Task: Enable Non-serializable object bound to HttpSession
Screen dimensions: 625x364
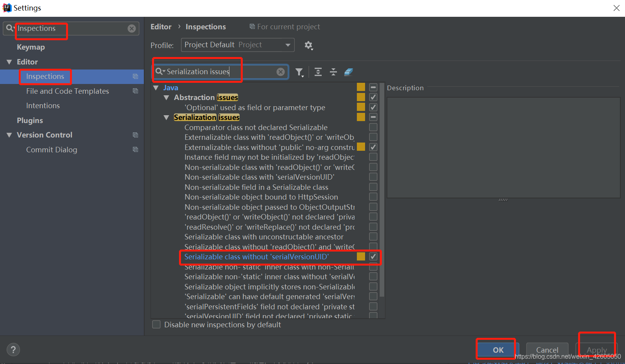Action: [x=373, y=197]
